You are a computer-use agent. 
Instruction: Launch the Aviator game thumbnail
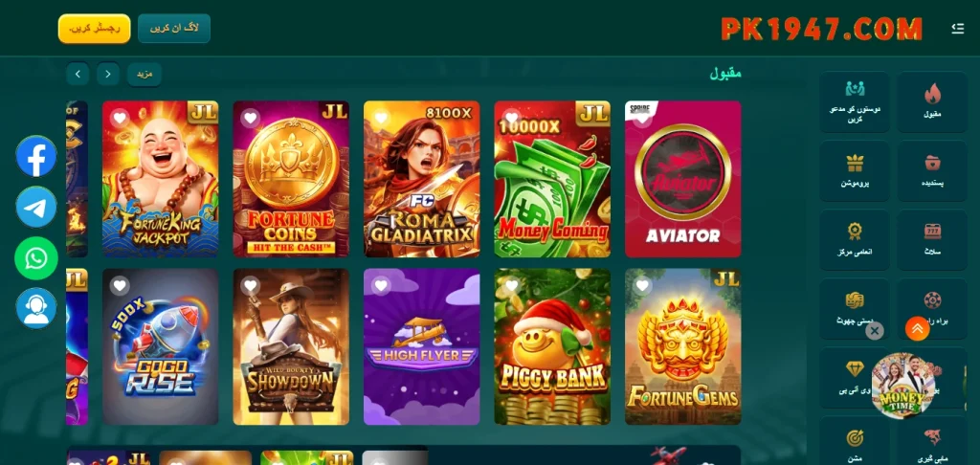[682, 179]
